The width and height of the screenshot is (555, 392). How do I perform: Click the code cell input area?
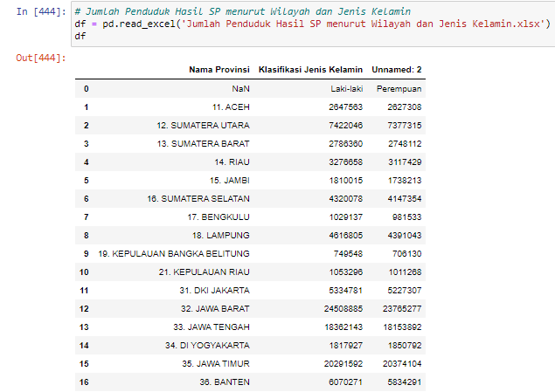click(x=313, y=24)
